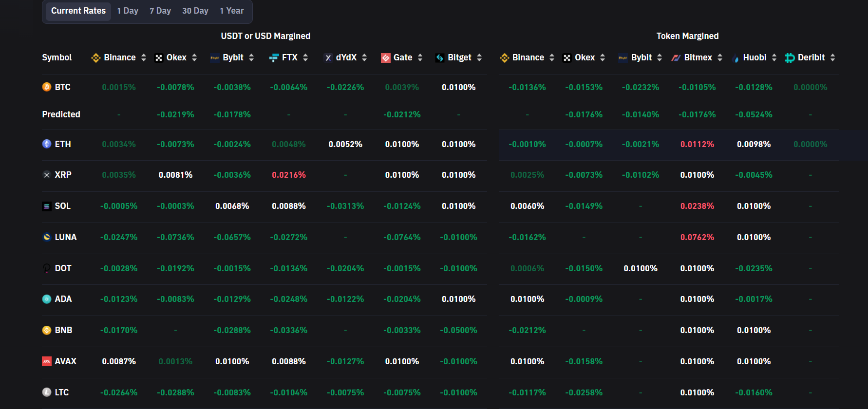Click XRP's FTX rate 0.0216%
Screen dimensions: 868x409
coord(289,175)
